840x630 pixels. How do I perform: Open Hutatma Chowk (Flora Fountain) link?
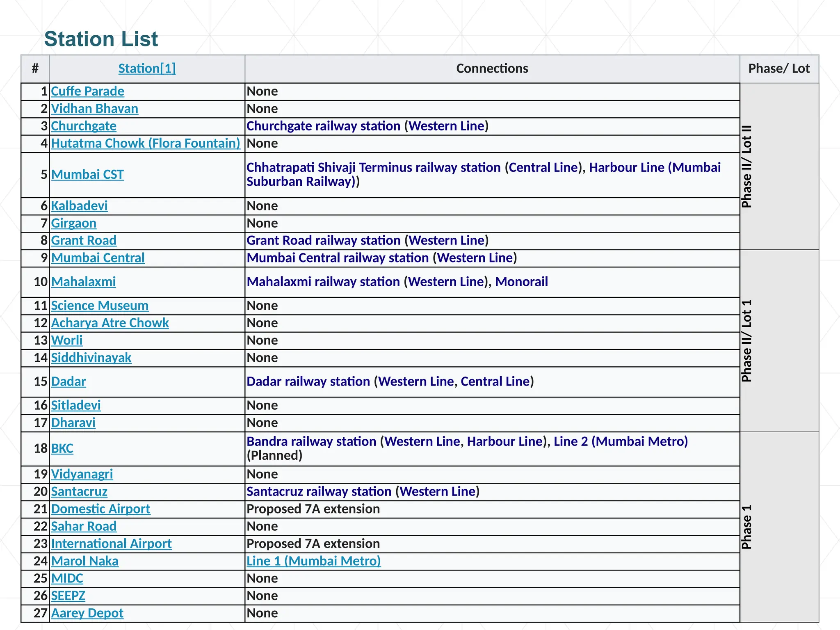pyautogui.click(x=146, y=143)
